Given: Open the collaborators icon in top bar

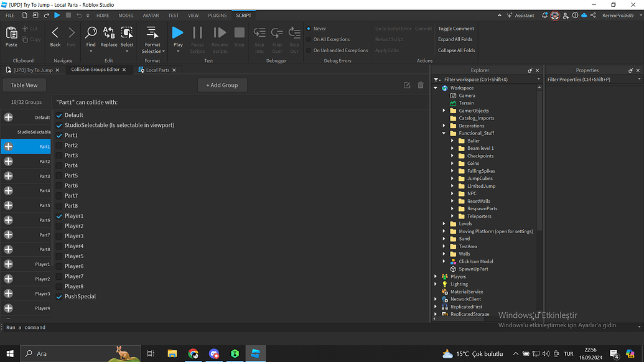Looking at the screenshot, I should 566,15.
